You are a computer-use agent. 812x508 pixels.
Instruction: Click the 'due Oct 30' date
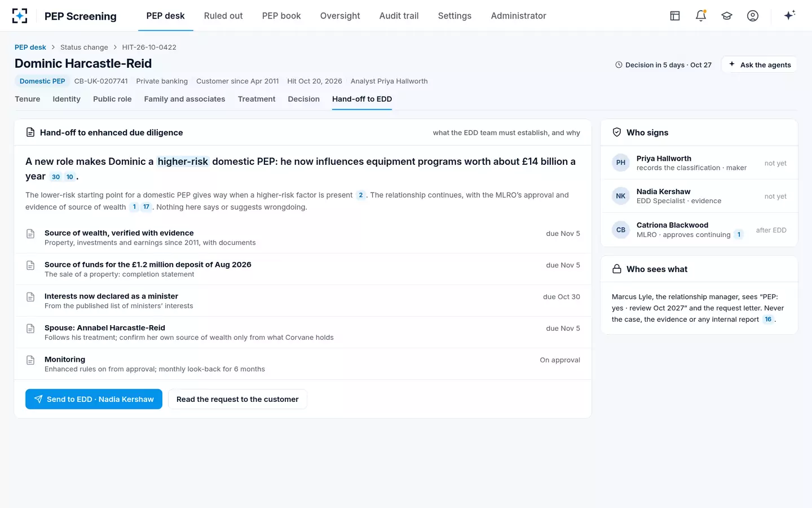[x=562, y=297]
